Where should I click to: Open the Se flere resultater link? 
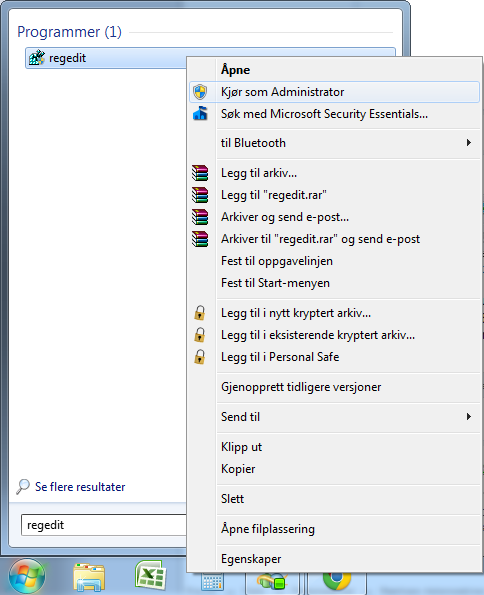pyautogui.click(x=80, y=487)
